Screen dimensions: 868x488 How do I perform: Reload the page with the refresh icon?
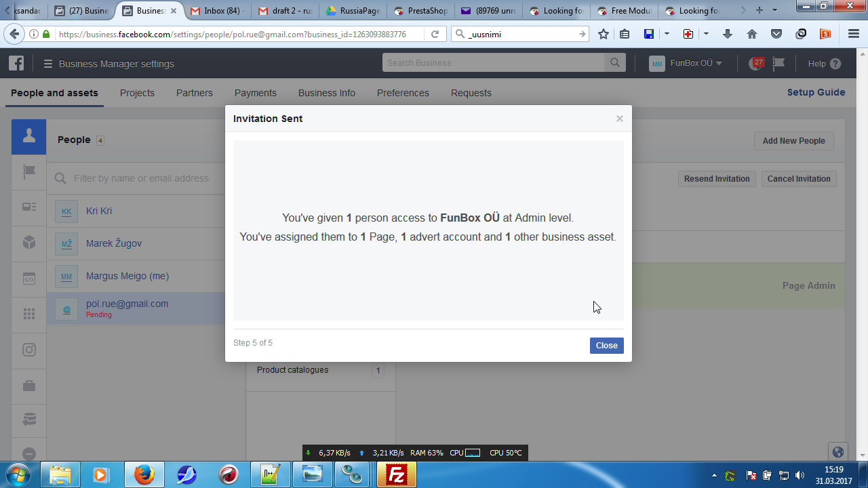pos(435,34)
